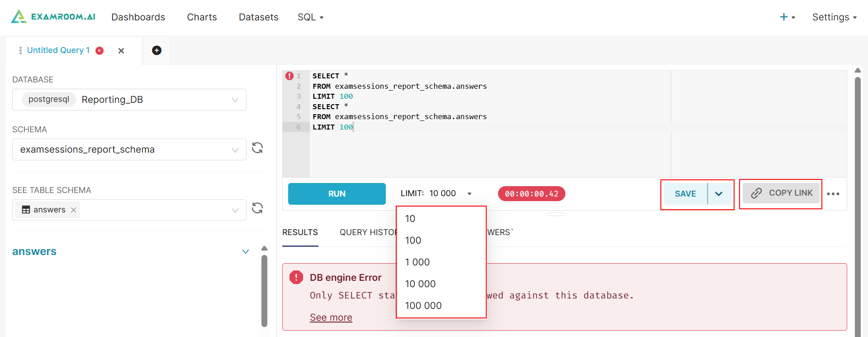Refresh the table schema list
This screenshot has width=868, height=337.
(257, 208)
